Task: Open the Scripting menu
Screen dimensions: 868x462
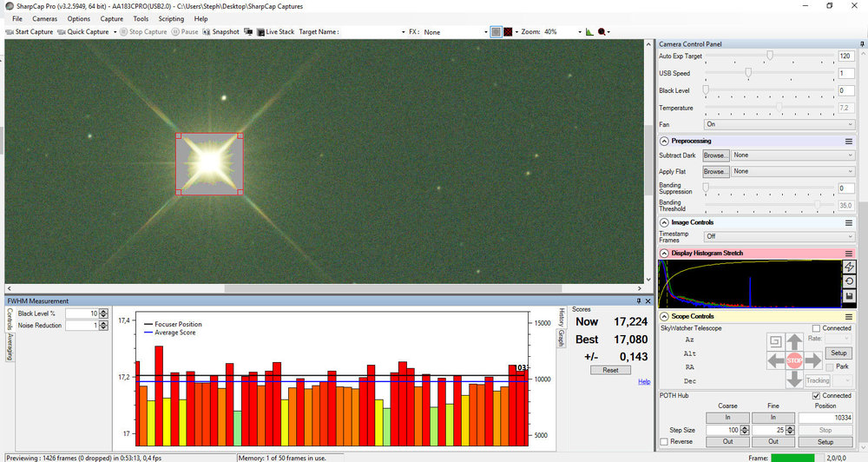Action: pos(171,18)
